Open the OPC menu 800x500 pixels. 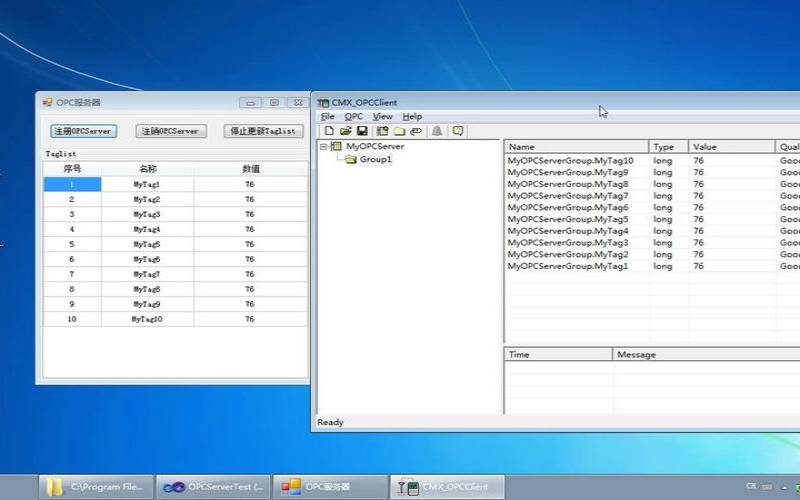click(x=354, y=117)
